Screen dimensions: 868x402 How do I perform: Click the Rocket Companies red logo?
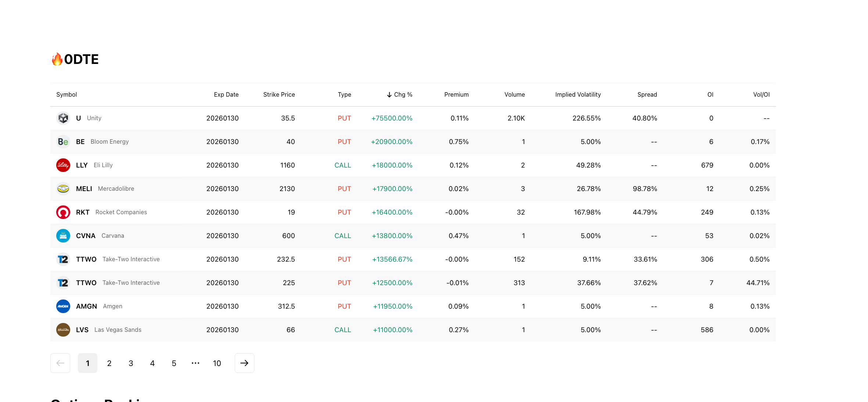click(x=63, y=212)
